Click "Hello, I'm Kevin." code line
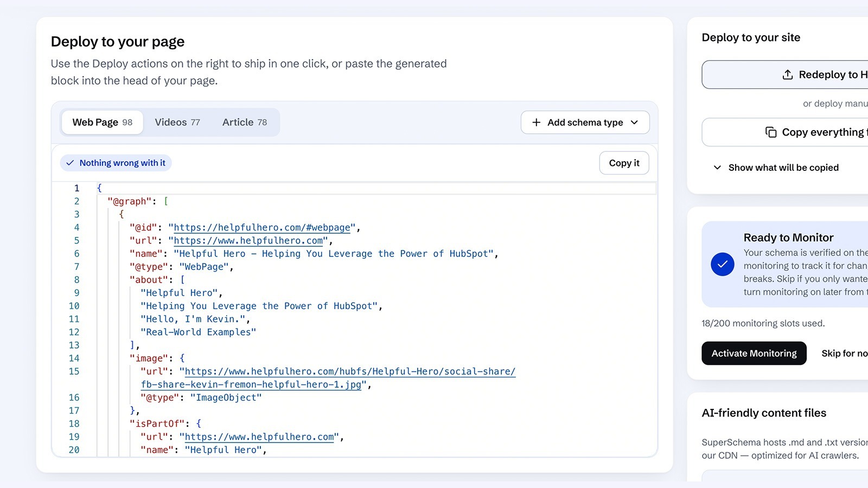 pos(195,319)
